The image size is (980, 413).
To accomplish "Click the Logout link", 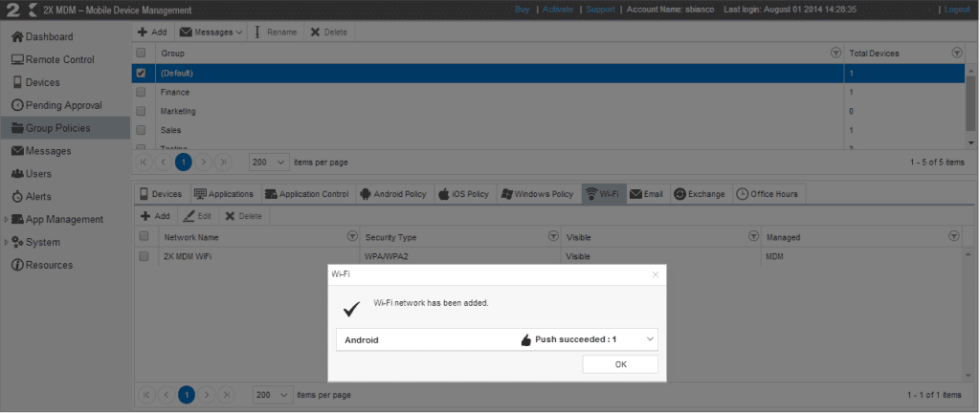I will pyautogui.click(x=957, y=10).
